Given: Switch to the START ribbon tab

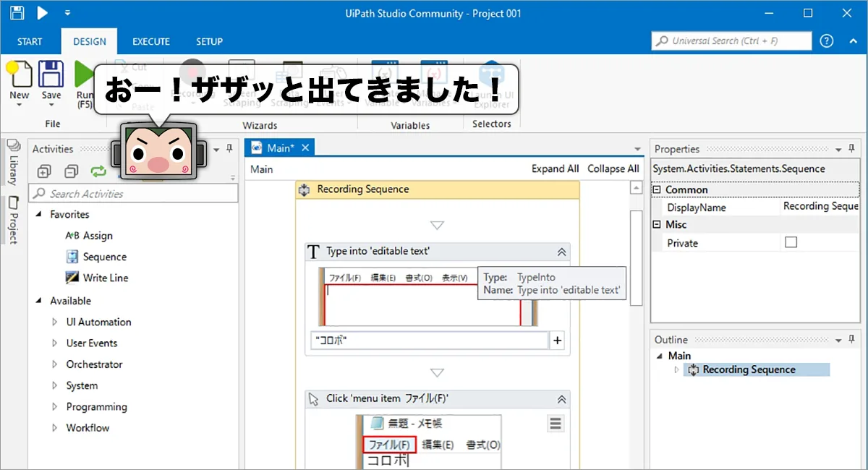Looking at the screenshot, I should pos(30,41).
